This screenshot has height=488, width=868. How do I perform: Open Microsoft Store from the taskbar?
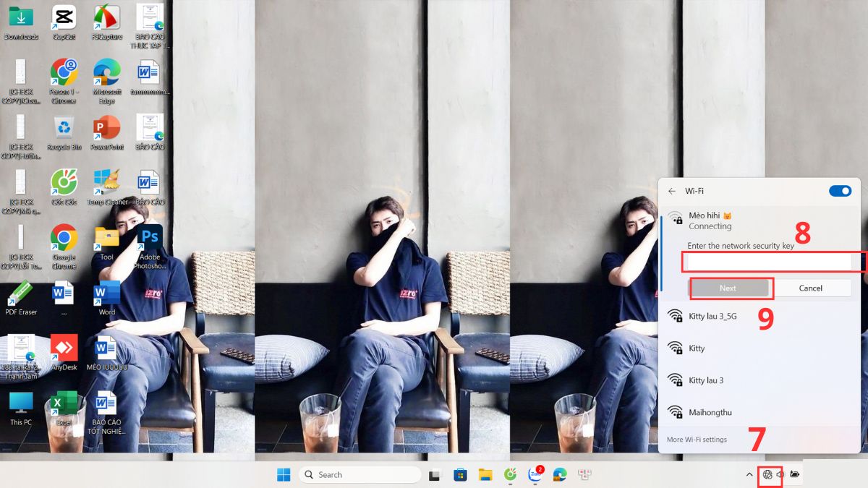(459, 475)
